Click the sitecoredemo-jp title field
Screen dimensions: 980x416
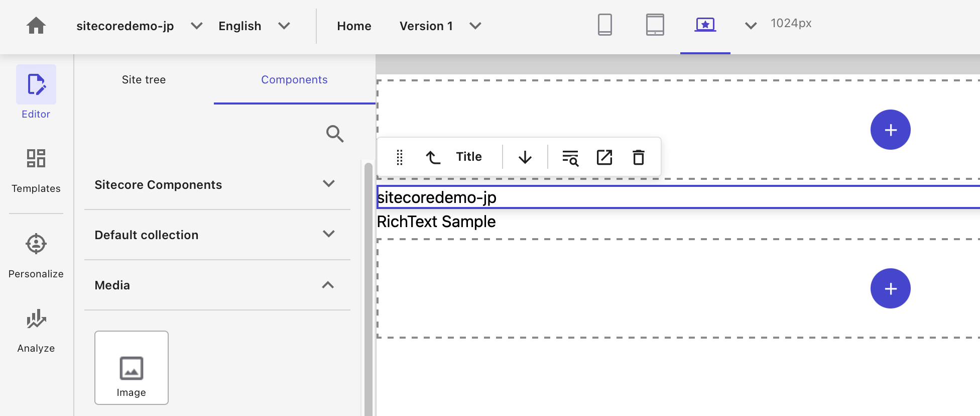(x=678, y=197)
